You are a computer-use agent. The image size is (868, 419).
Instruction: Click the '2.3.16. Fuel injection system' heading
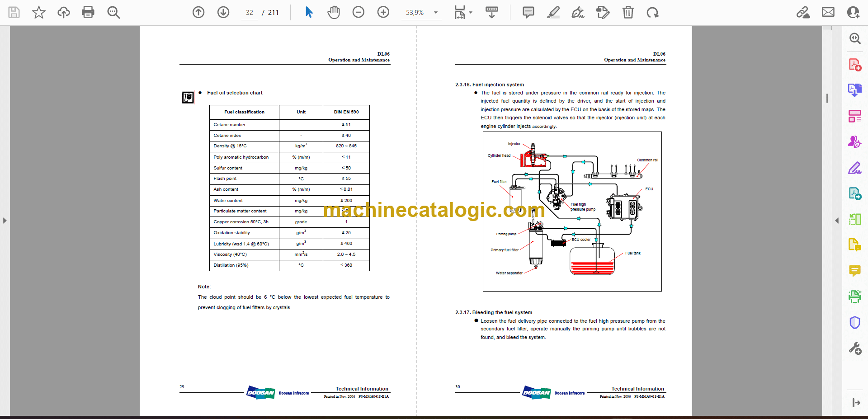(x=490, y=85)
